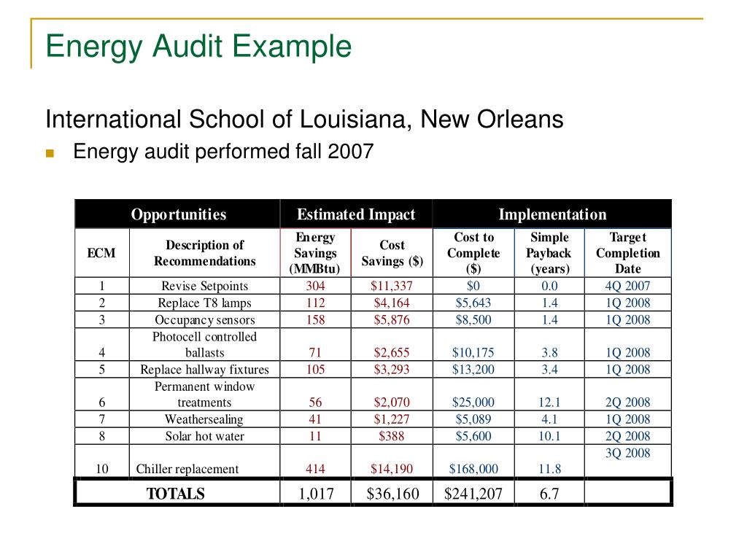Click the 'TOTALS' row label
The image size is (747, 560).
click(175, 494)
